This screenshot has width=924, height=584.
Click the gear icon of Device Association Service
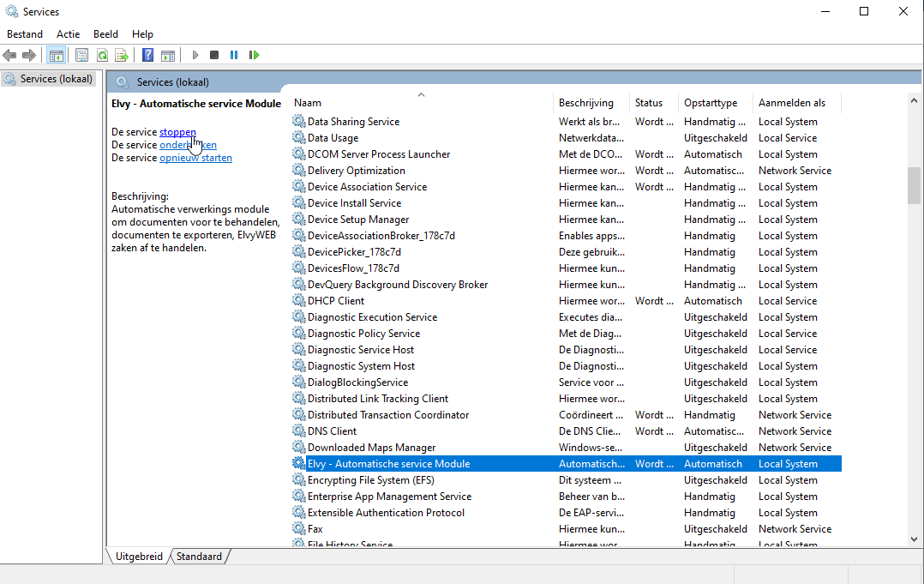click(x=299, y=187)
